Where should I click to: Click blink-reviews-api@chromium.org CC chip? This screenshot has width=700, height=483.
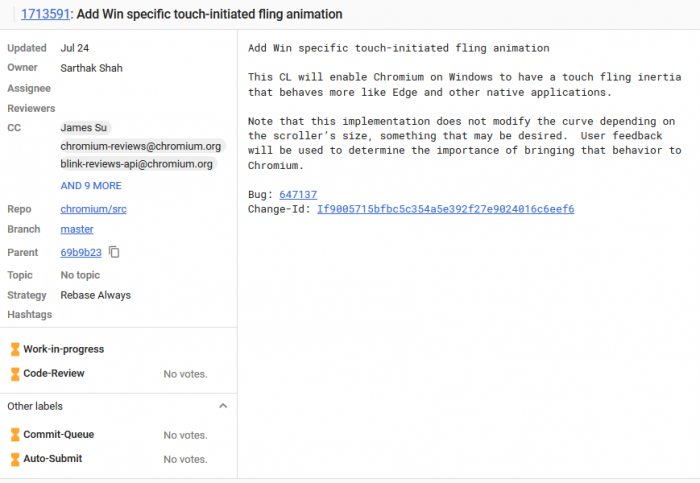coord(137,164)
